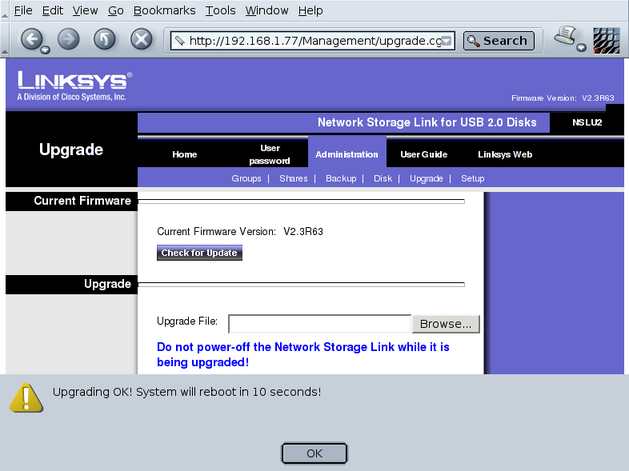Open the Go menu
Screen dimensions: 629x471
tap(116, 10)
